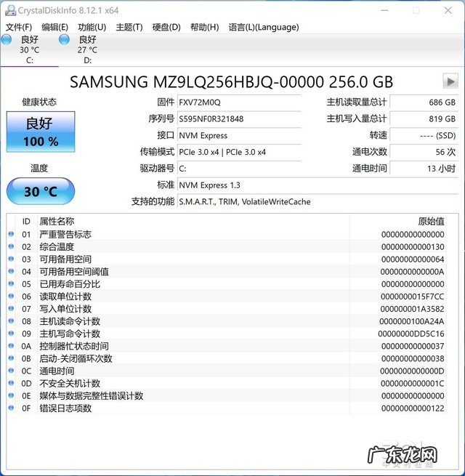Viewport: 465px width, 476px height.
Task: Click raw value 00000001A3582
Action: (x=413, y=309)
